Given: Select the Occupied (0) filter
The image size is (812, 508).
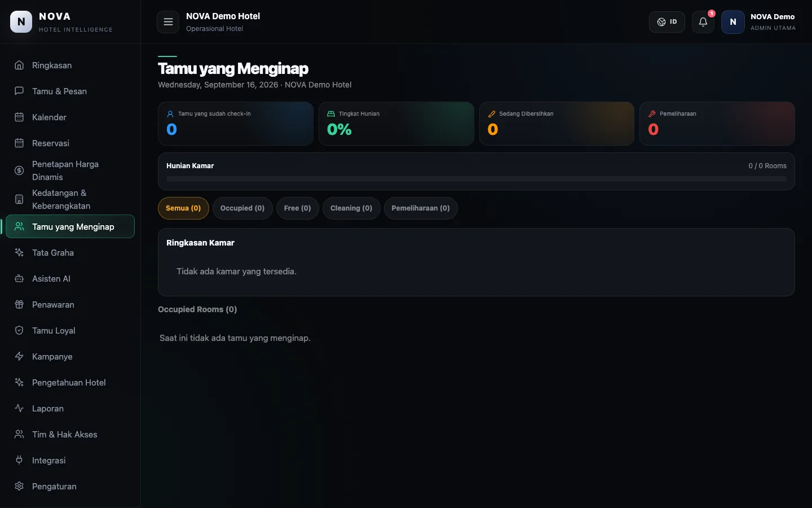Looking at the screenshot, I should coord(242,208).
